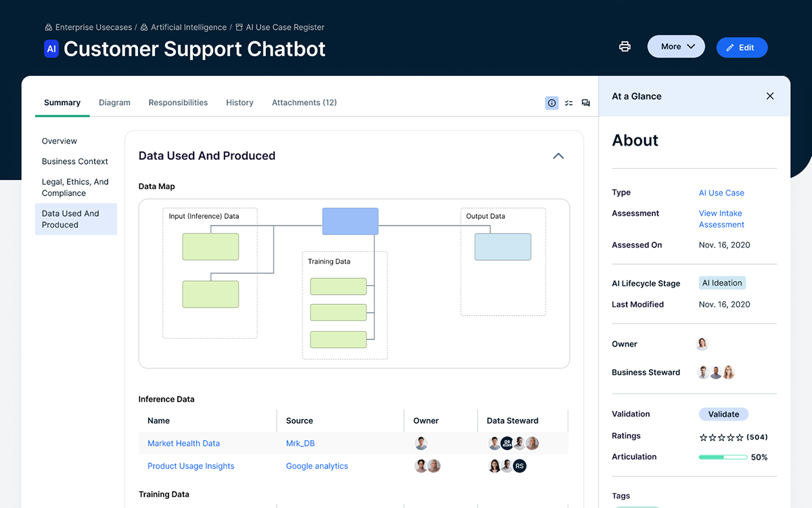Switch to the Diagram tab

click(x=114, y=102)
